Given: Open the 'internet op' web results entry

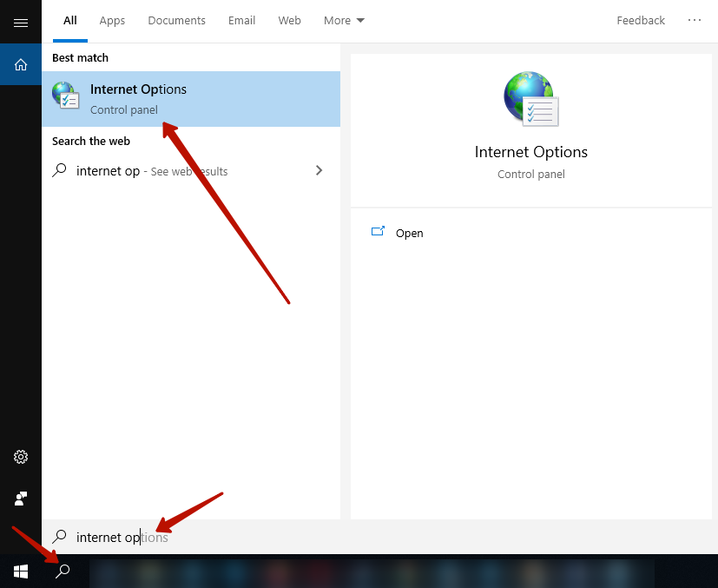Looking at the screenshot, I should (191, 171).
